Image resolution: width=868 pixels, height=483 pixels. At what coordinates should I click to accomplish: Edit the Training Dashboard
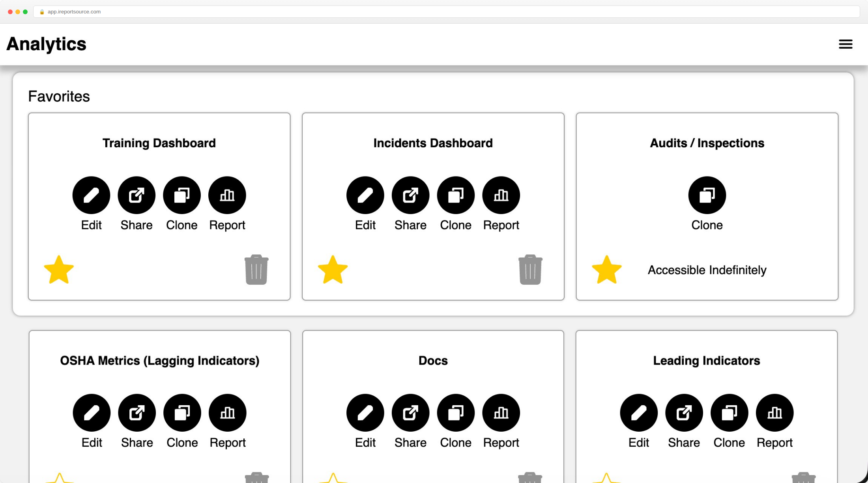click(x=91, y=195)
